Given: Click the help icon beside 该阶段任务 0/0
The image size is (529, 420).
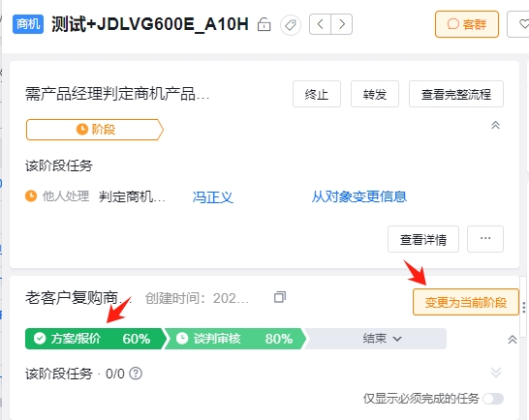Looking at the screenshot, I should coord(136,374).
